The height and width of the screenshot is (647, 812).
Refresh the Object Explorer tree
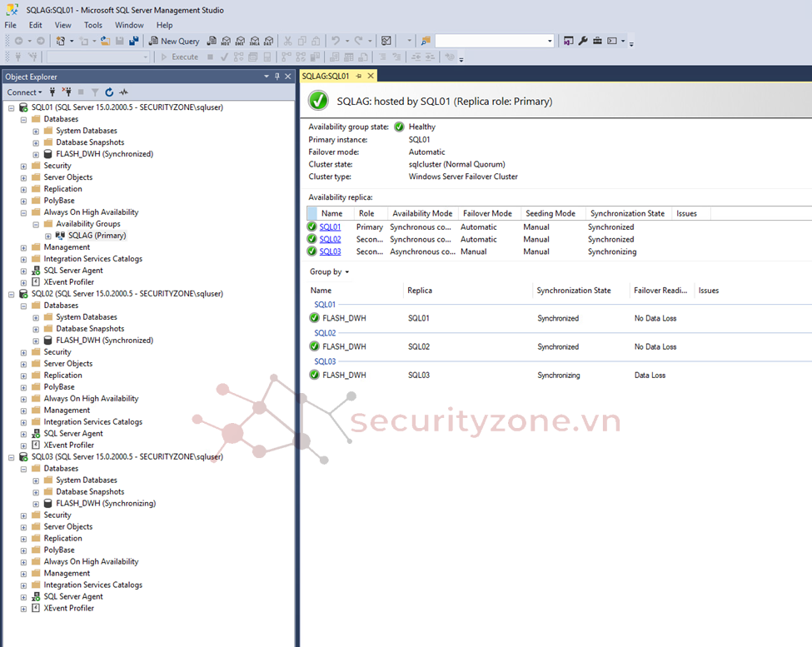pyautogui.click(x=109, y=92)
